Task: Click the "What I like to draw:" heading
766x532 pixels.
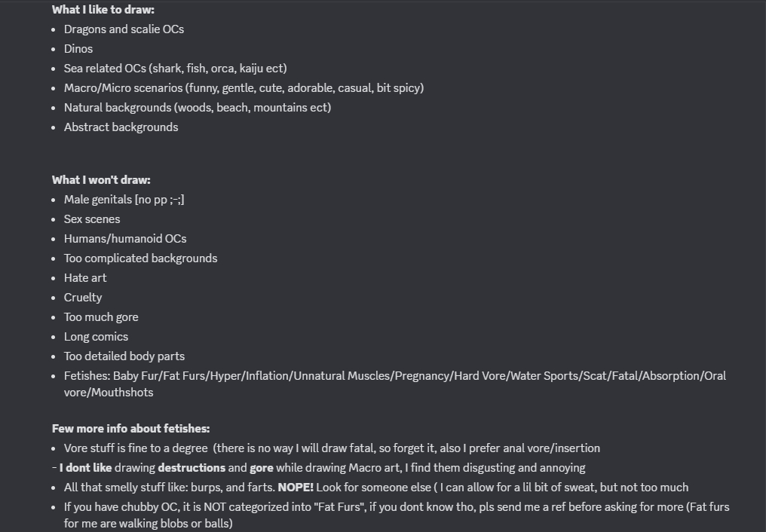Action: coord(103,10)
